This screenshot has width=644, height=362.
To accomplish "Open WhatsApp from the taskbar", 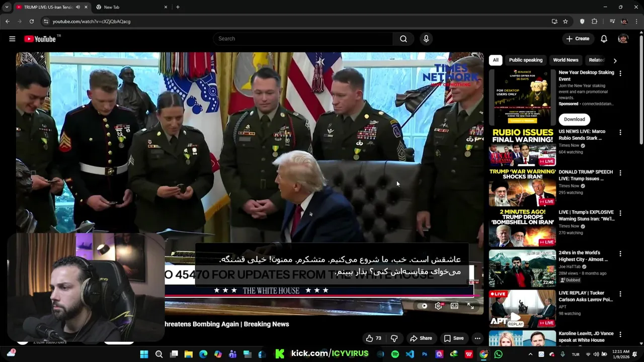I will 498,354.
